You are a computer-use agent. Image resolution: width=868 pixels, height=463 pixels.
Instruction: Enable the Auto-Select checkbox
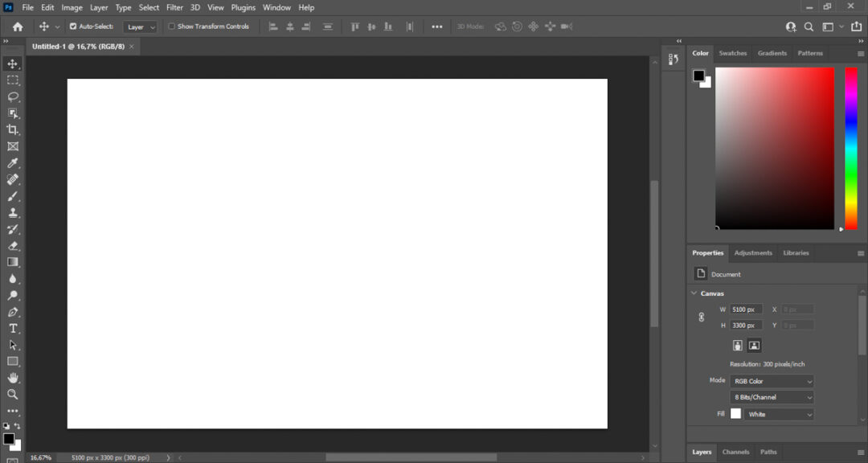click(x=73, y=26)
